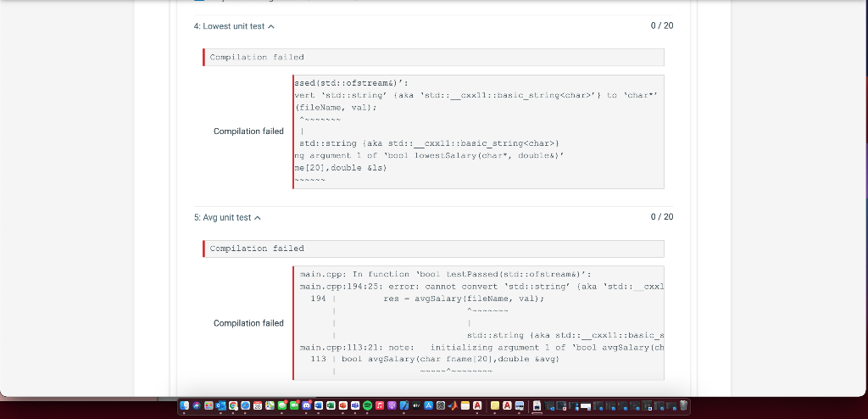Launch Siri from the dock
Viewport: 868px width, 419px height.
[197, 405]
